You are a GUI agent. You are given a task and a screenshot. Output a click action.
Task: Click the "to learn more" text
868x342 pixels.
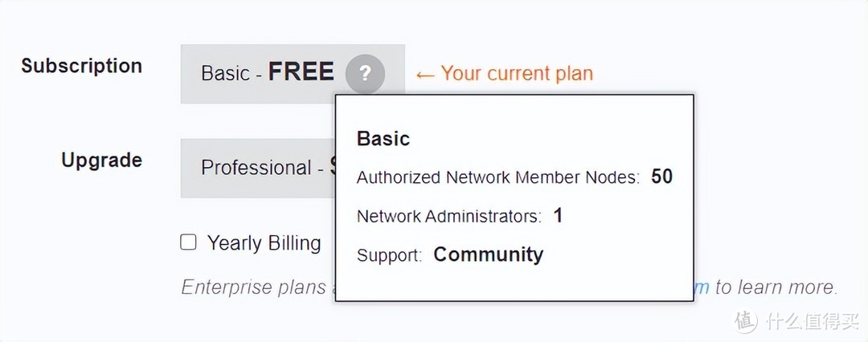pyautogui.click(x=776, y=287)
